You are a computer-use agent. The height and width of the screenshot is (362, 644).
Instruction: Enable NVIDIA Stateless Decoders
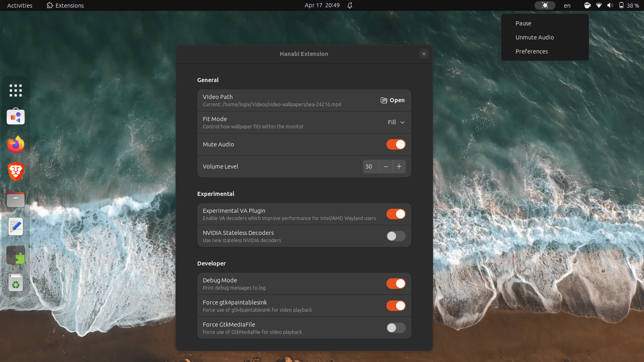coord(396,236)
